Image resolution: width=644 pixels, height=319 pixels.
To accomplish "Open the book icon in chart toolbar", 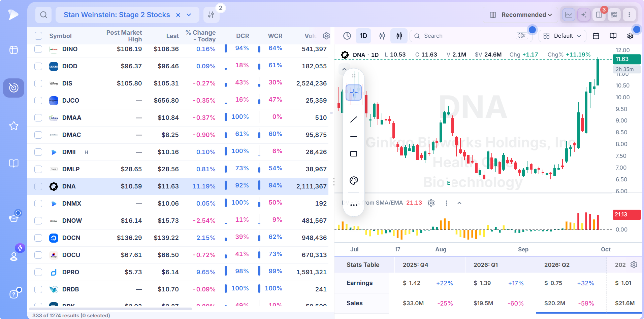I will [613, 36].
